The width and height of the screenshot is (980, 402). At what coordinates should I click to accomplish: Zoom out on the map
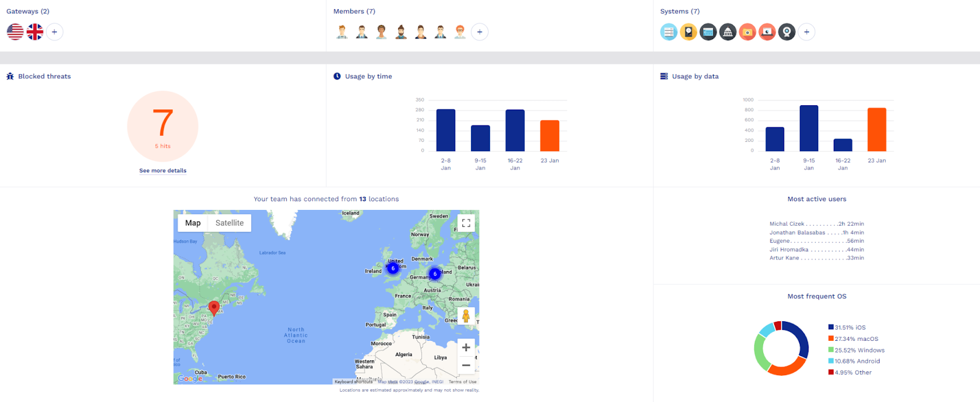[466, 365]
